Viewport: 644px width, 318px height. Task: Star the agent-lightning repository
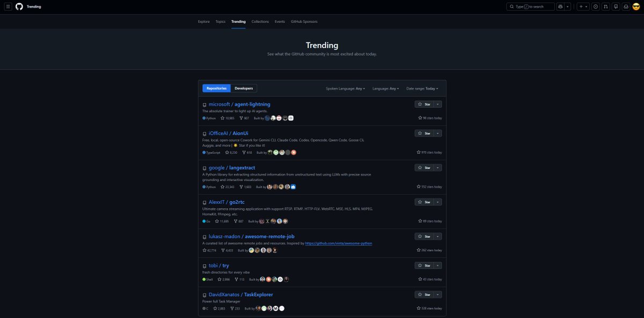point(424,104)
